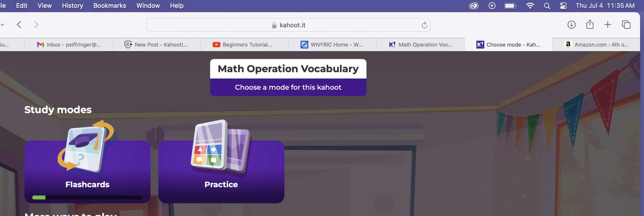Open the Bookmarks menu
The image size is (644, 216).
click(109, 6)
